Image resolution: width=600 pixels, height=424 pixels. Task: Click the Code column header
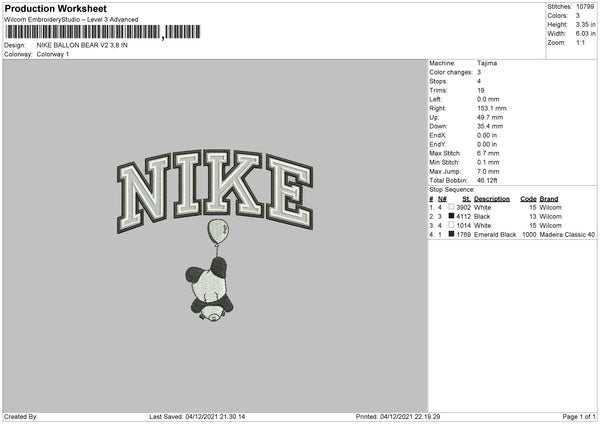(528, 199)
